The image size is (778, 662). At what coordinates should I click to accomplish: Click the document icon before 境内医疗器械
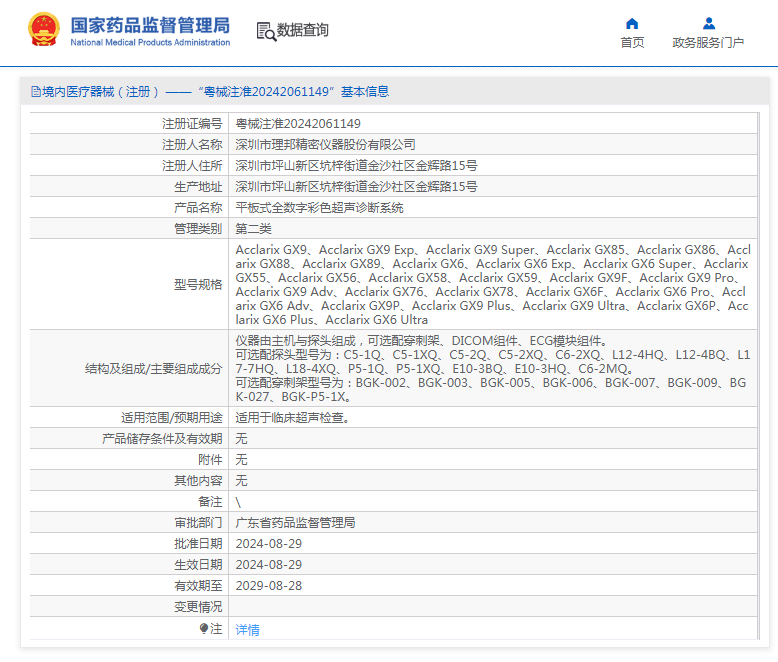(36, 92)
